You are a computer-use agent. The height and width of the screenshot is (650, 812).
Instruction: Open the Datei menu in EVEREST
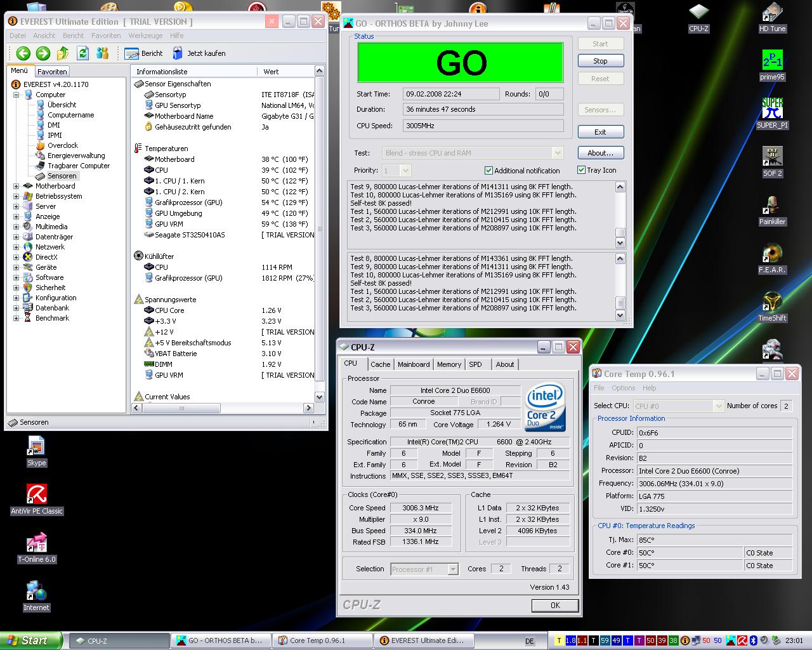pos(18,36)
